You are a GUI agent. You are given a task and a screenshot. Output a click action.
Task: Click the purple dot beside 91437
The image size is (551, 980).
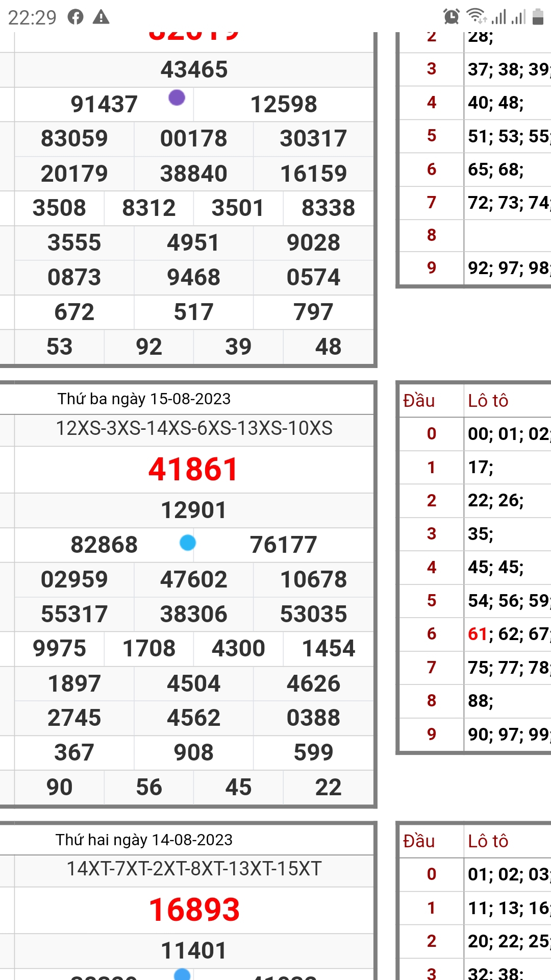(x=177, y=97)
